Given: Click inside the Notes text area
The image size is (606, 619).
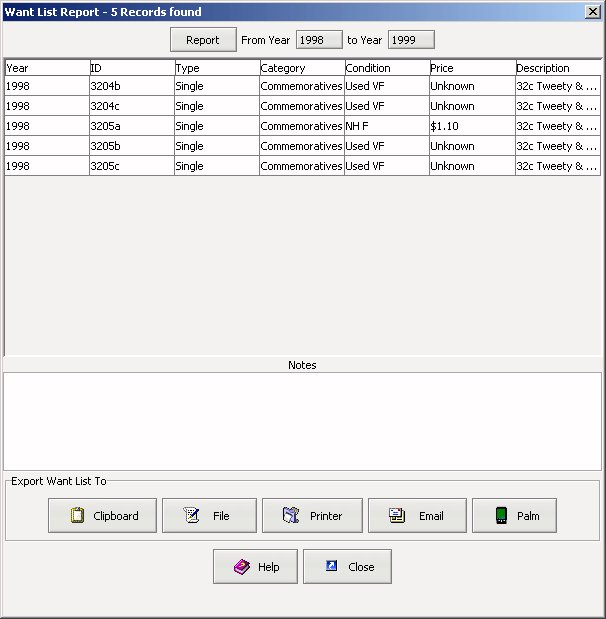Looking at the screenshot, I should (x=302, y=421).
